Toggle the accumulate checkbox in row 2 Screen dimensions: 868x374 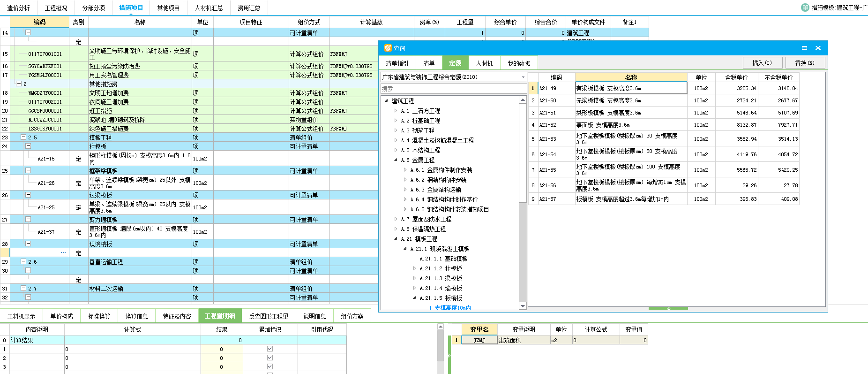pos(270,358)
